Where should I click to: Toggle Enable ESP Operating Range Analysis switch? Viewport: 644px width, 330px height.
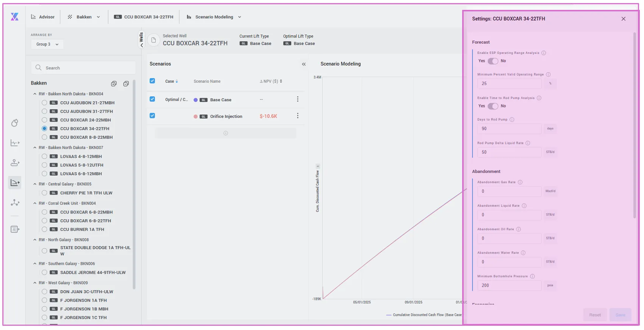(x=493, y=61)
